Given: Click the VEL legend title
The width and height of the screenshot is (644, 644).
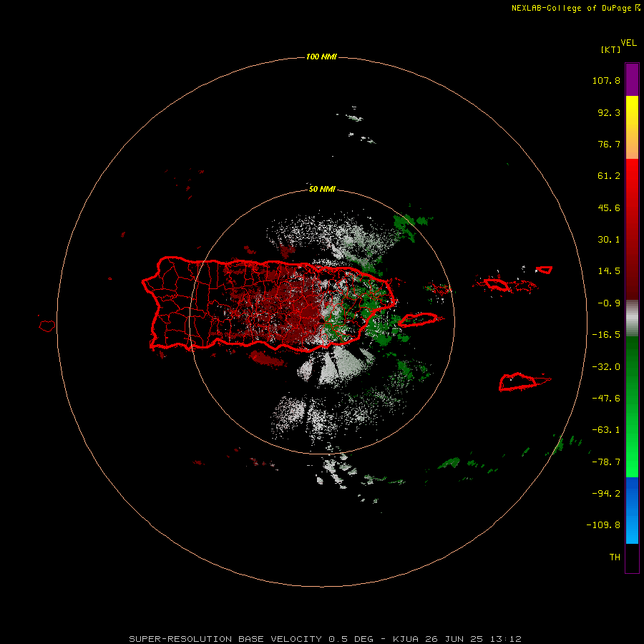Looking at the screenshot, I should (x=628, y=42).
